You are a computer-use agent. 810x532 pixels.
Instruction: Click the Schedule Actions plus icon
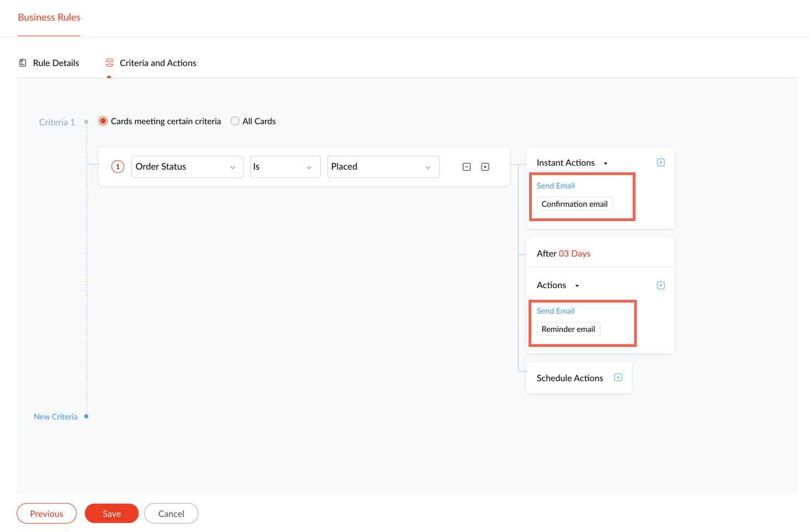[x=618, y=377]
